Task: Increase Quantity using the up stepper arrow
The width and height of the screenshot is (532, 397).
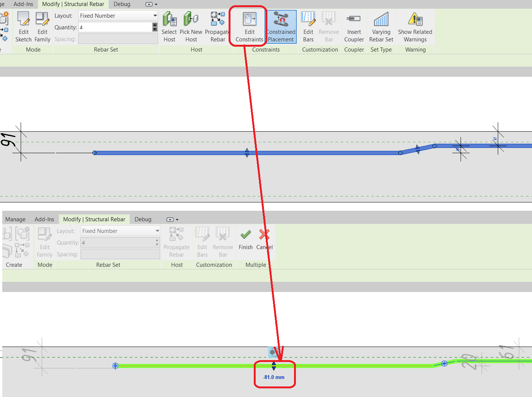Action: (x=155, y=25)
